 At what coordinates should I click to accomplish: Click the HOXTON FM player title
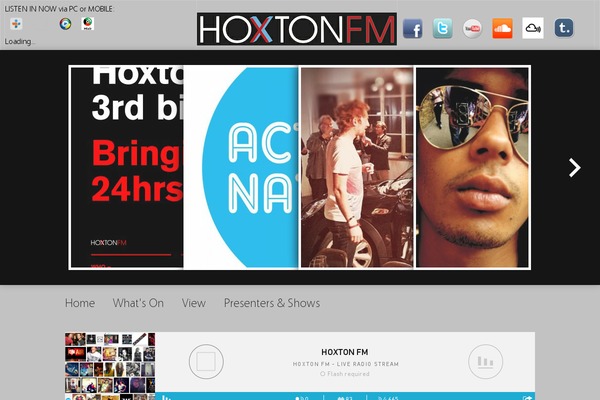click(345, 352)
